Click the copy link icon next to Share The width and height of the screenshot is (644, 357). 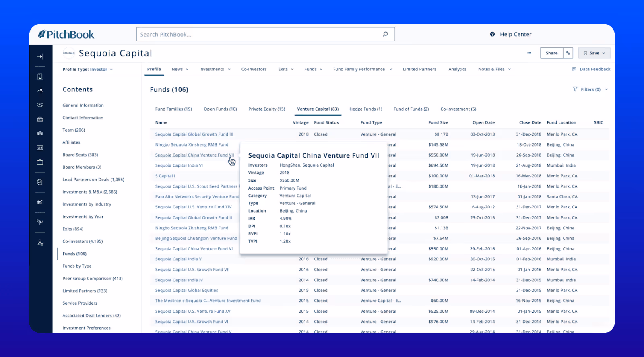(x=568, y=53)
